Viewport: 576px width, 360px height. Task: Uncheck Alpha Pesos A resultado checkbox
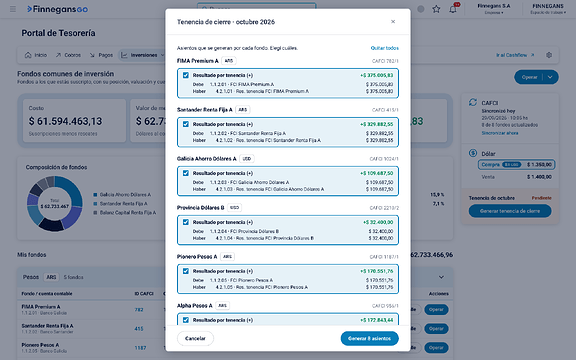tap(186, 320)
